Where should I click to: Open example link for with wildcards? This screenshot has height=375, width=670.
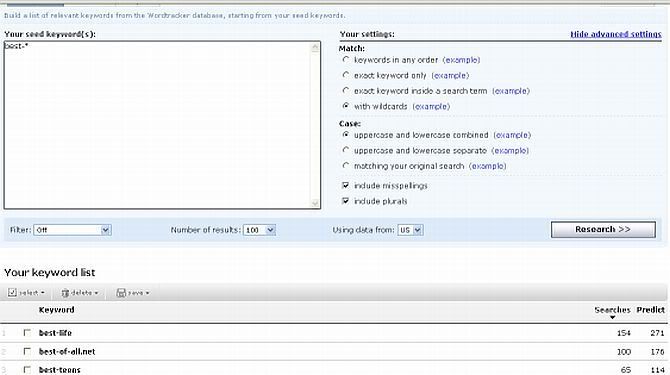[x=431, y=106]
